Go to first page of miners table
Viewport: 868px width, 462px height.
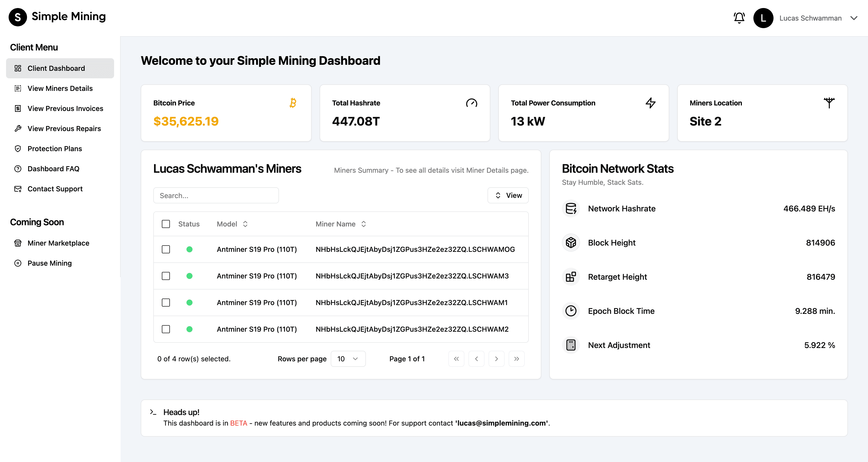(456, 359)
